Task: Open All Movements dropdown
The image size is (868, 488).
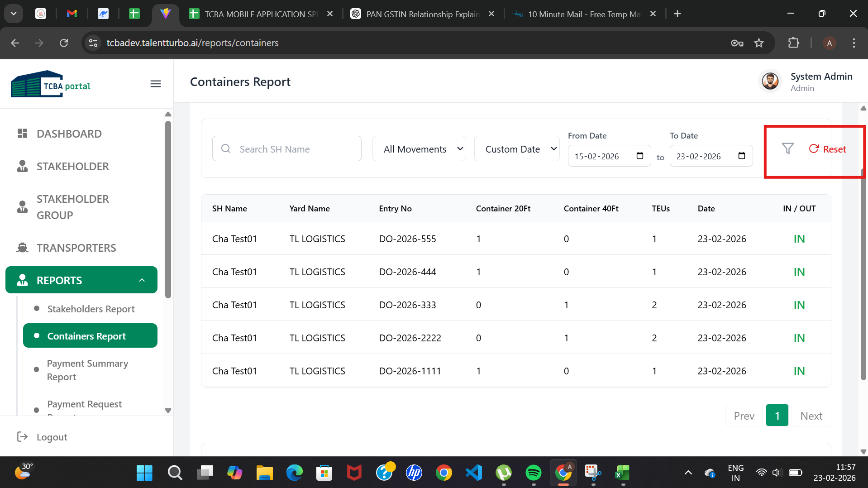Action: (419, 149)
